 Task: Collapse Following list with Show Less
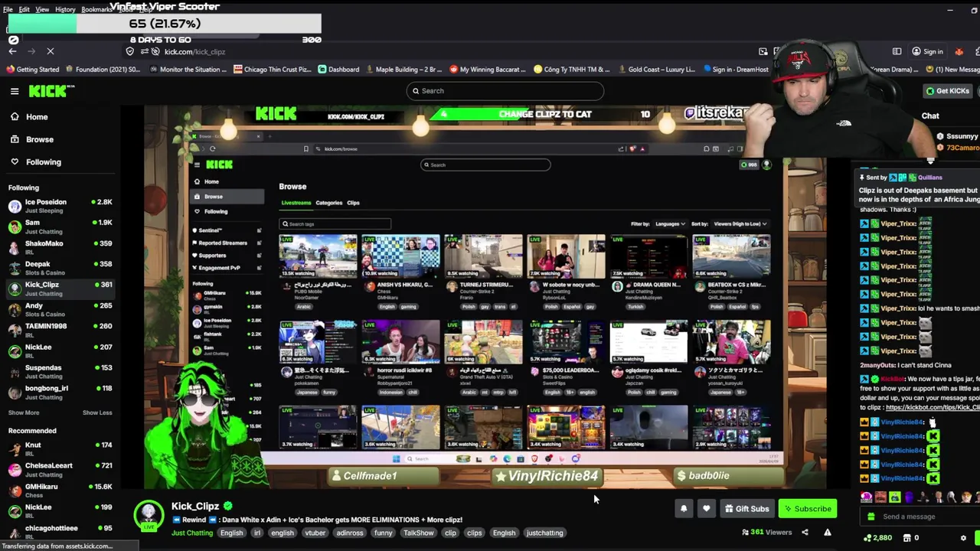pos(97,412)
